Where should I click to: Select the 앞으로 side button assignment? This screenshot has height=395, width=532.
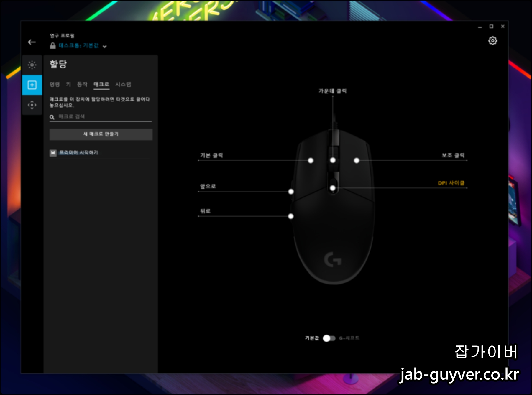click(x=208, y=186)
